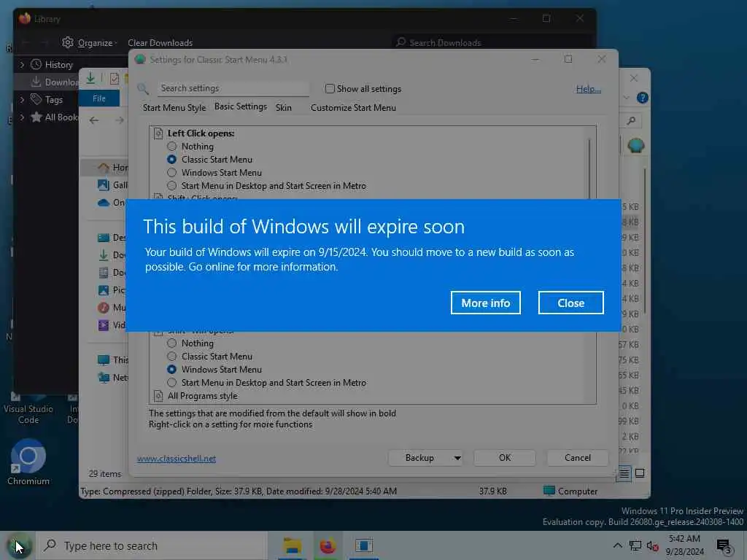Click the network tray icon

click(x=635, y=545)
